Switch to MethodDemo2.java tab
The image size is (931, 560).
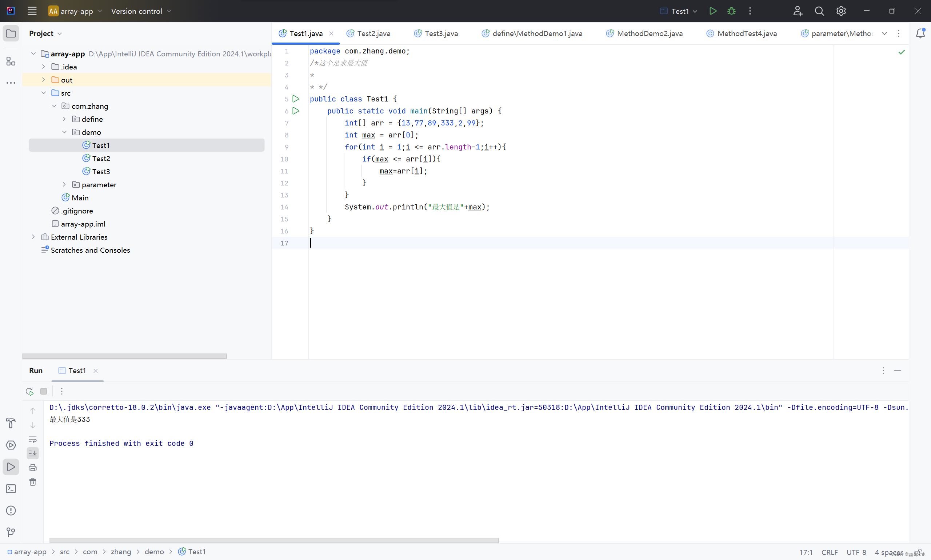(x=644, y=33)
